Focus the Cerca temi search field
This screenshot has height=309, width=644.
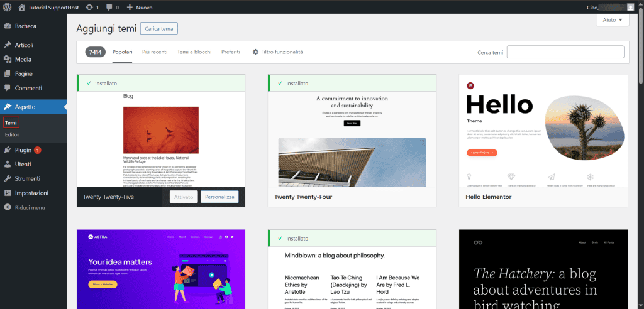click(x=565, y=52)
